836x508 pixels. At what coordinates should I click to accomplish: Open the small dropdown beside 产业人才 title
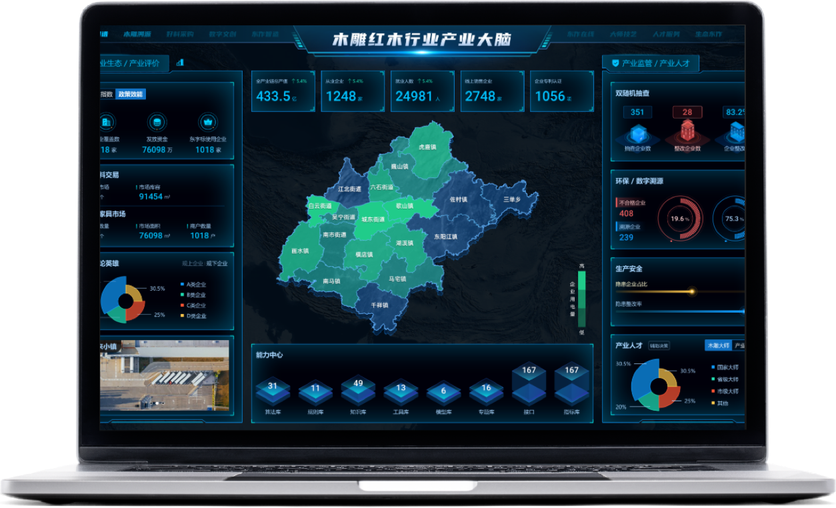659,345
